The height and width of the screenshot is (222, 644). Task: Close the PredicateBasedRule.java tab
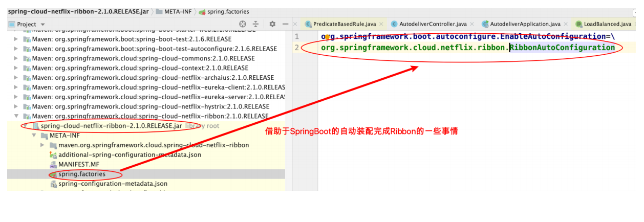(x=382, y=24)
